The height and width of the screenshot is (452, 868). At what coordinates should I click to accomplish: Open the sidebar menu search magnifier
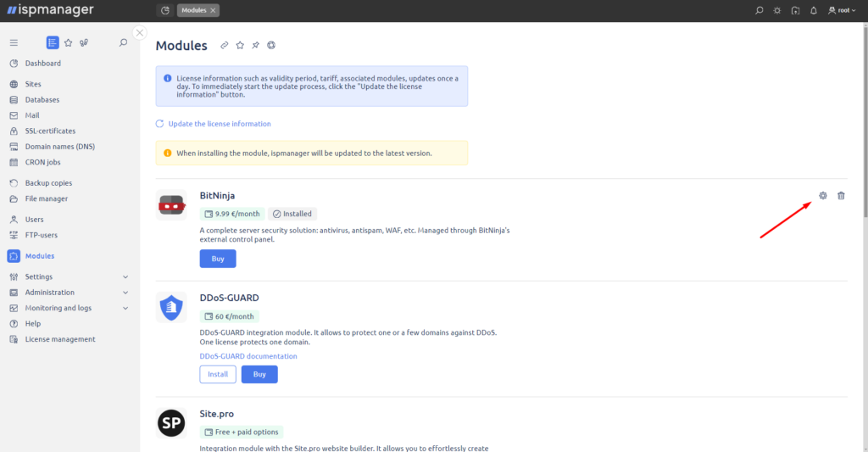point(123,42)
